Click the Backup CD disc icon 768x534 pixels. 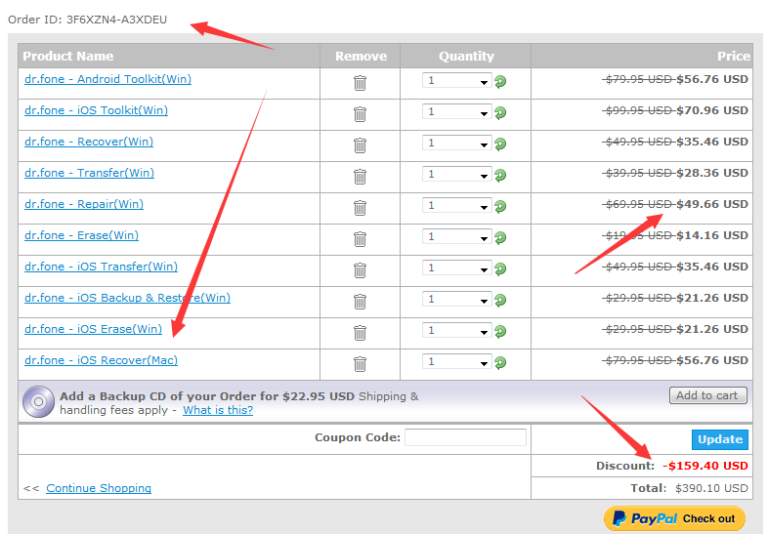click(38, 402)
